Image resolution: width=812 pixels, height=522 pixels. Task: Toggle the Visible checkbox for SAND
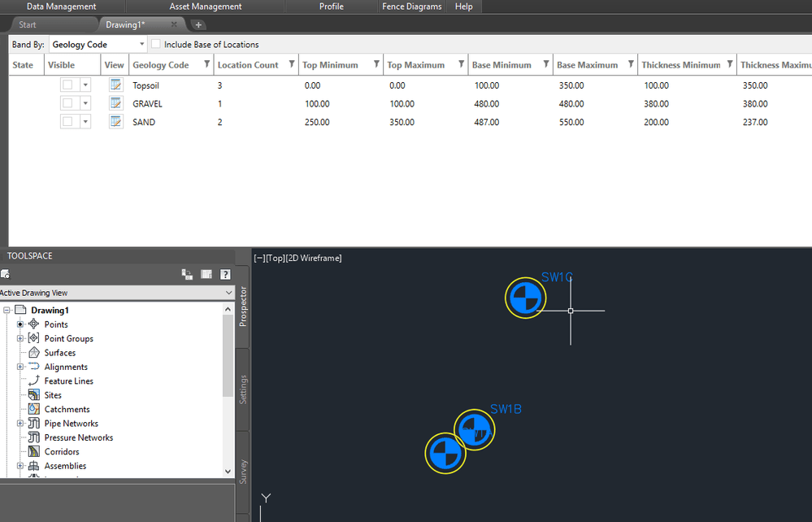[x=67, y=122]
